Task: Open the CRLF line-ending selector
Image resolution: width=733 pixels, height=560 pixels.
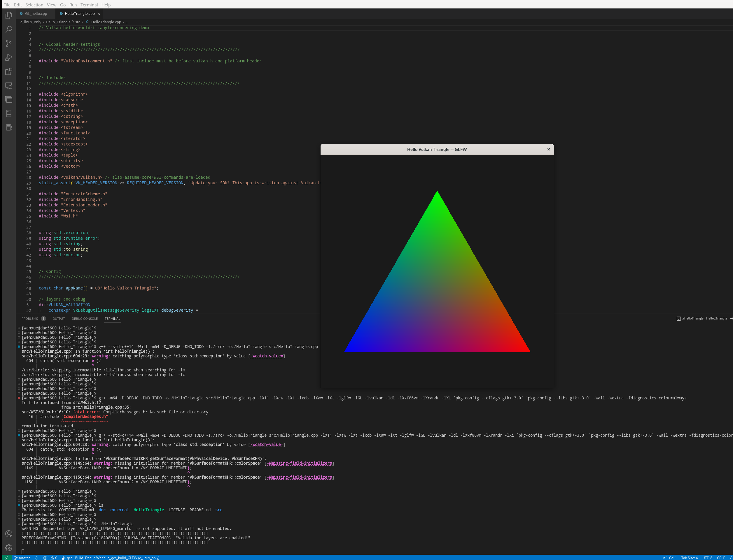Action: tap(721, 558)
